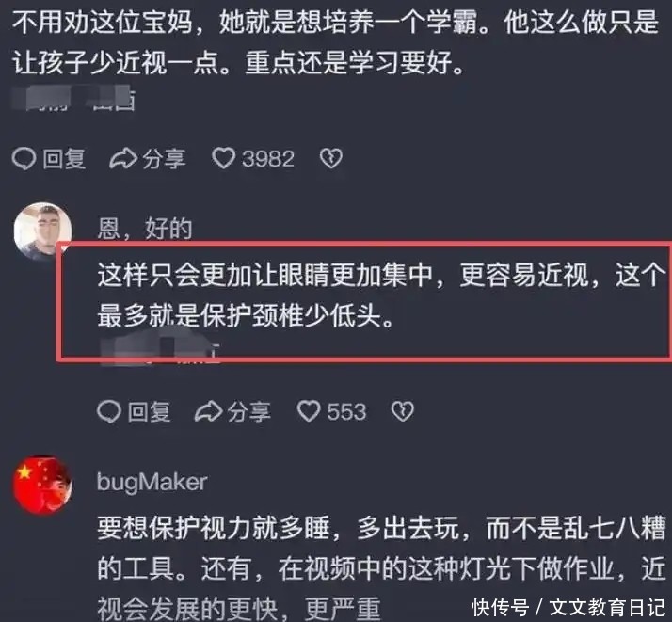This screenshot has height=622, width=672.
Task: Dislike 恩，好的 comment with broken heart
Action: click(x=403, y=411)
